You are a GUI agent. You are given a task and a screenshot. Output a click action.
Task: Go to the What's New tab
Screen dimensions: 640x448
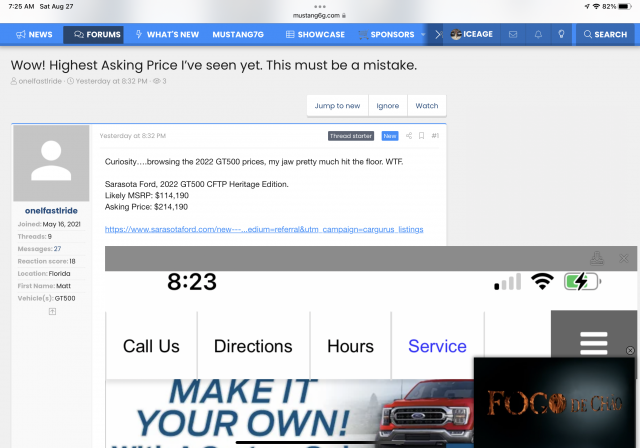tap(167, 34)
